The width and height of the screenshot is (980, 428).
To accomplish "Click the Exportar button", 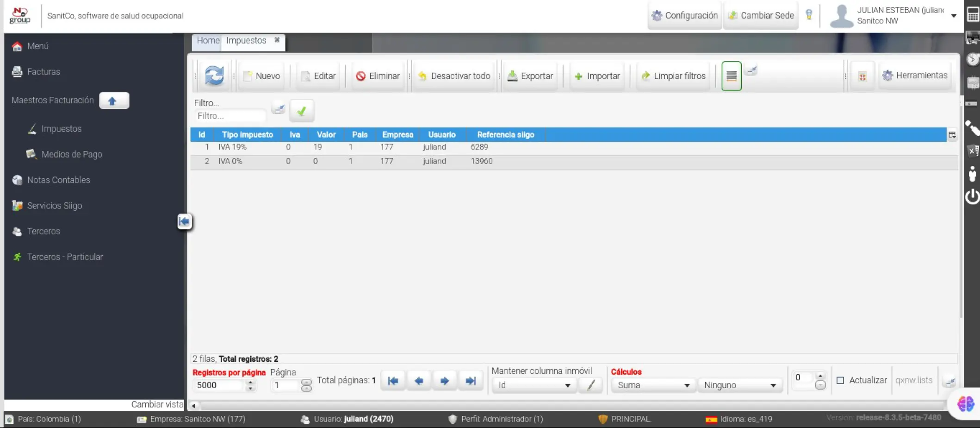I will point(530,76).
